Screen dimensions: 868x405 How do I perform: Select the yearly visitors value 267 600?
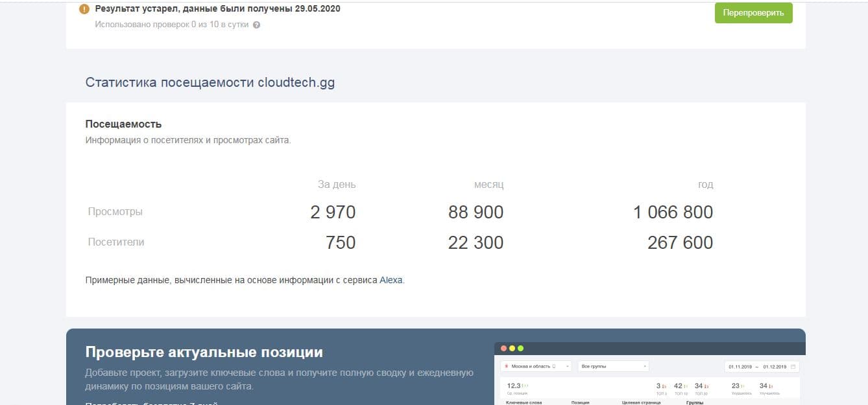(680, 243)
